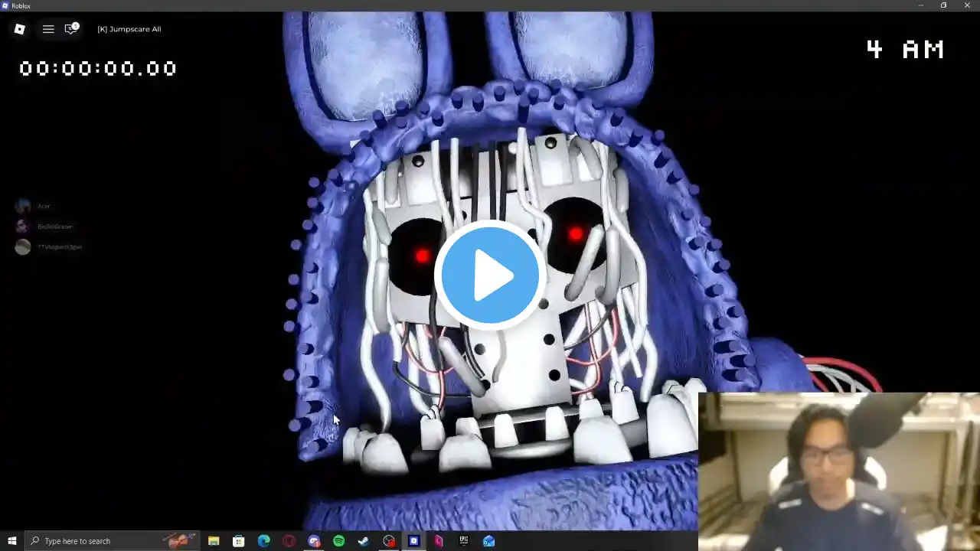The width and height of the screenshot is (980, 551).
Task: Open Discord from the taskbar
Action: [x=314, y=541]
